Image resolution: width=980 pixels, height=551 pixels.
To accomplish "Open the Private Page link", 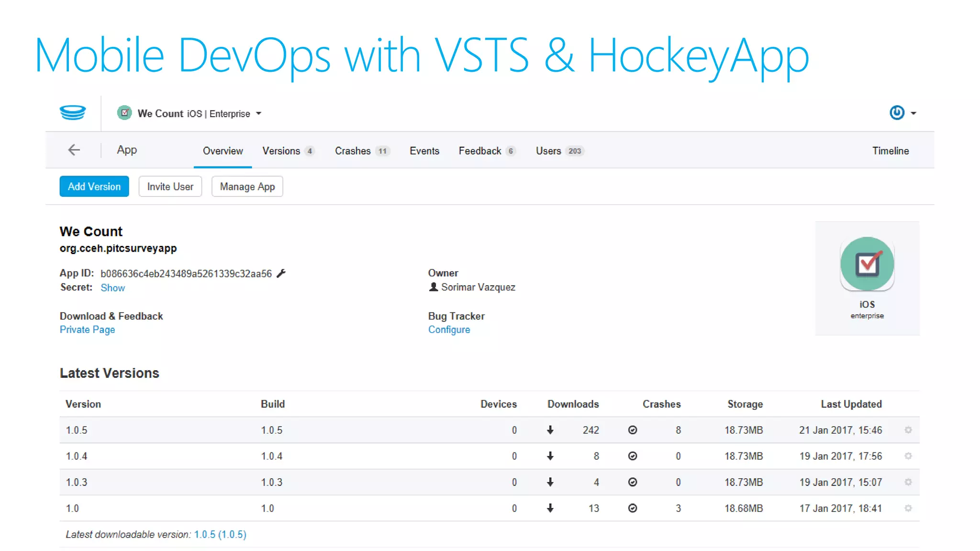I will coord(87,330).
